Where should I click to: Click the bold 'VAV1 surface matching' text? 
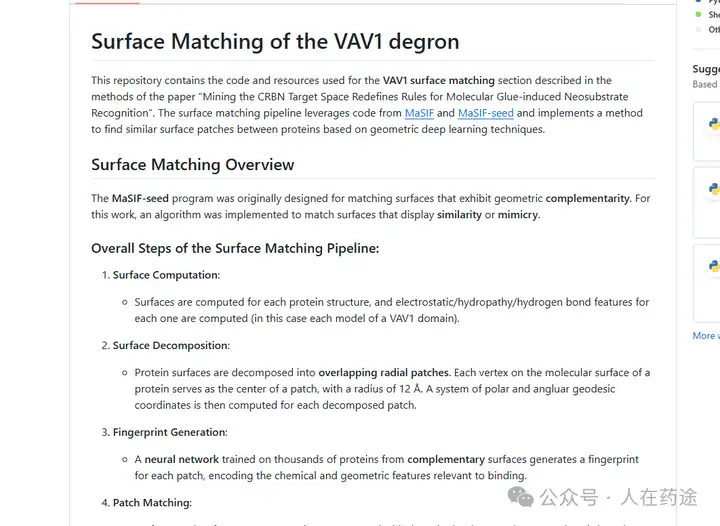point(439,80)
